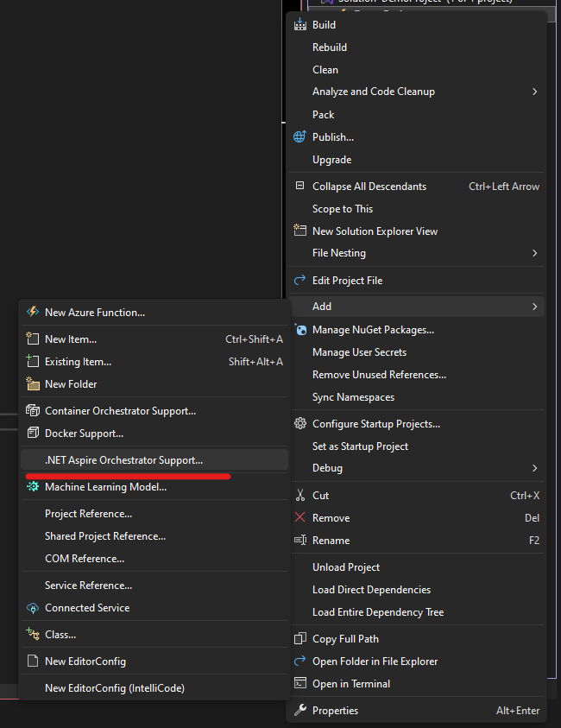Image resolution: width=561 pixels, height=728 pixels.
Task: Click the Connected Service icon
Action: pos(33,608)
